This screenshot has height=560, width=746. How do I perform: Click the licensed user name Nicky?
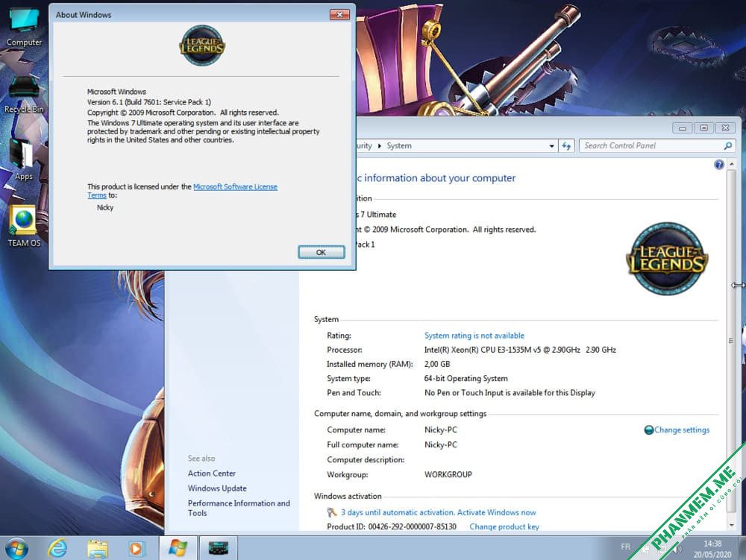[105, 208]
